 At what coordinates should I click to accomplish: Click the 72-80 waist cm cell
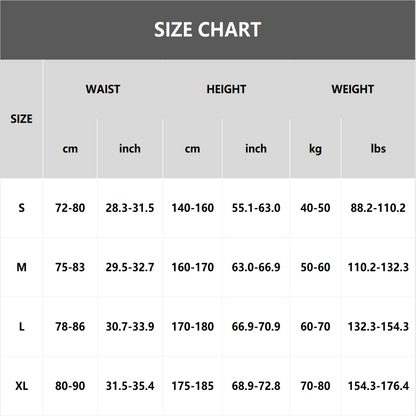[x=70, y=208]
